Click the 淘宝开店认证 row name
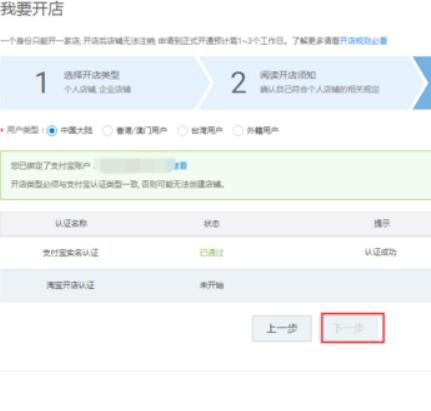 70,285
